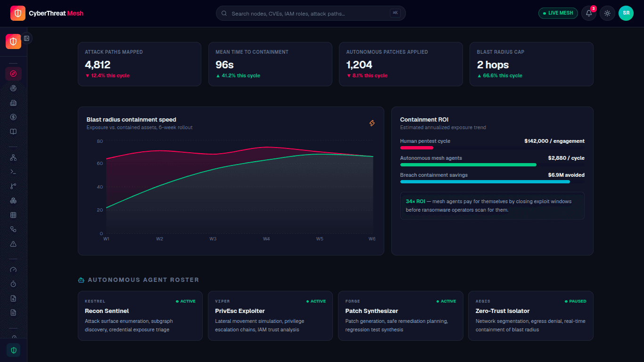Screen dimensions: 644x362
Task: Click the LIVE MESH status pill
Action: click(x=558, y=13)
